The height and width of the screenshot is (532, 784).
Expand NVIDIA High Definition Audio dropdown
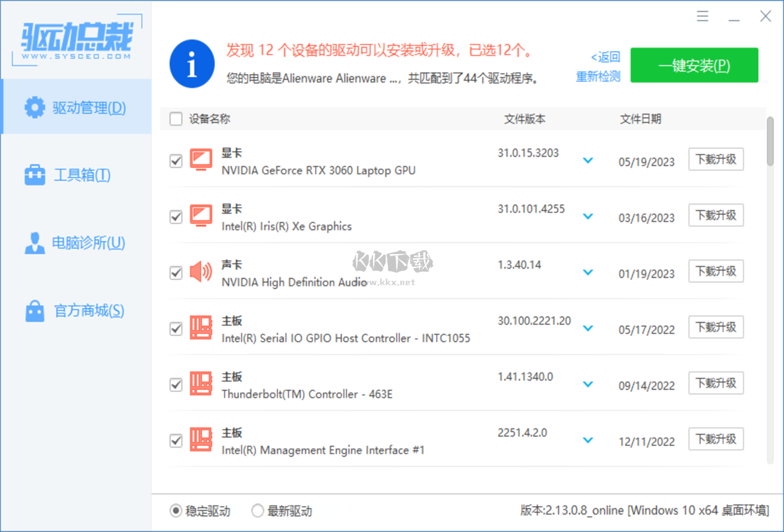588,272
